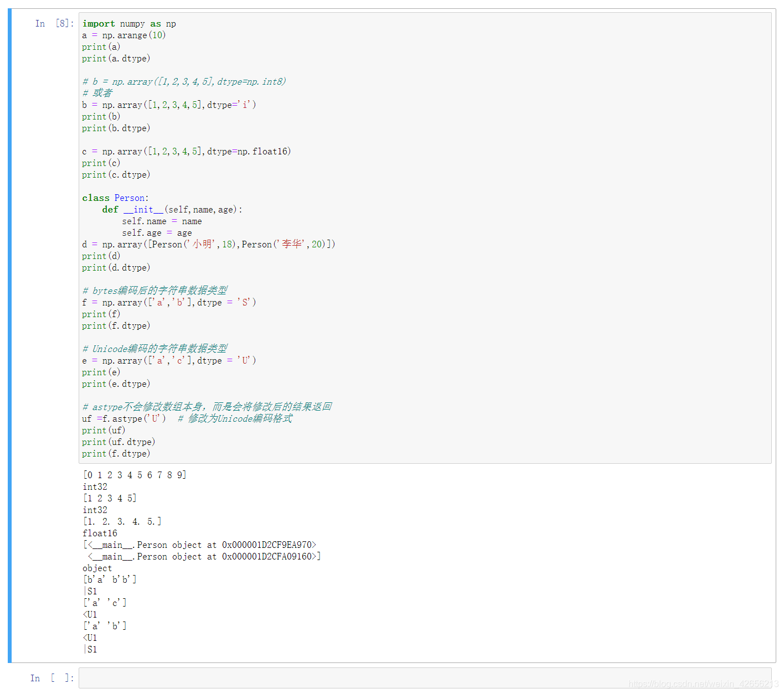
Task: Click the np.float16 array line
Action: tap(187, 152)
